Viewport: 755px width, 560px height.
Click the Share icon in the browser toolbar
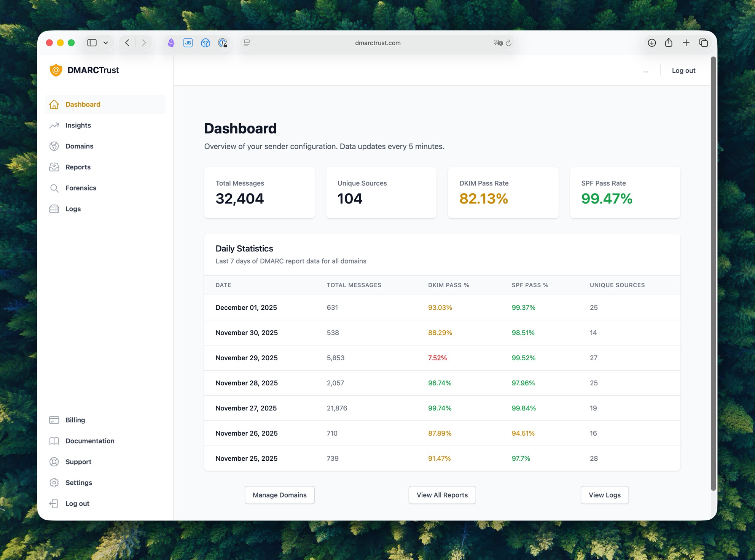(x=669, y=43)
